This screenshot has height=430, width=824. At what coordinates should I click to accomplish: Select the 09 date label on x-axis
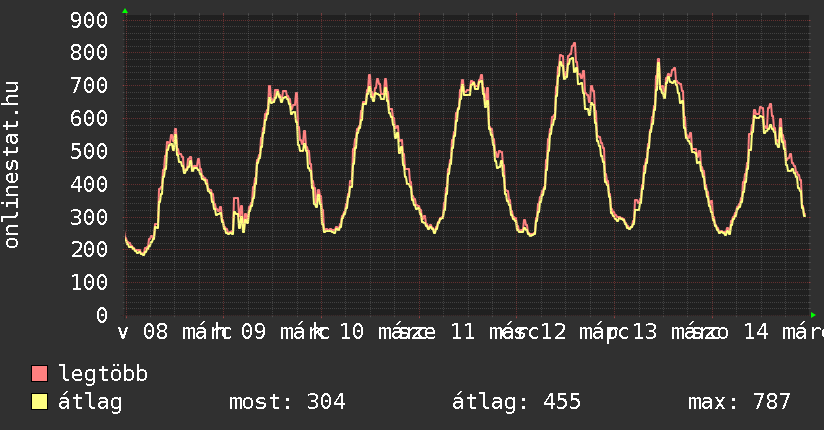tap(254, 332)
